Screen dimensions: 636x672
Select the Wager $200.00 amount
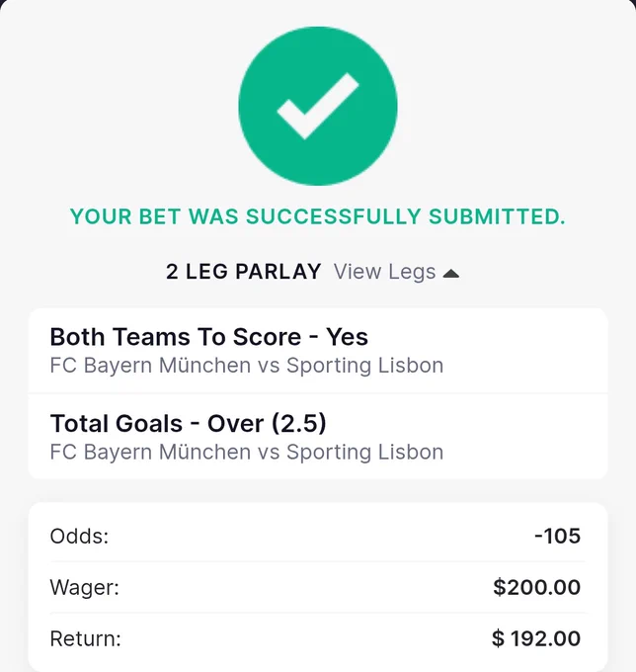(536, 587)
